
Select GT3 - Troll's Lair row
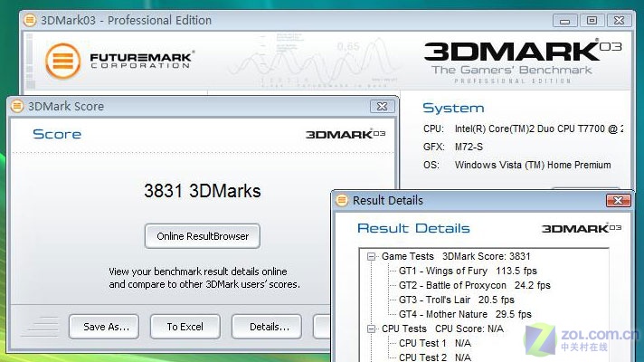(456, 300)
